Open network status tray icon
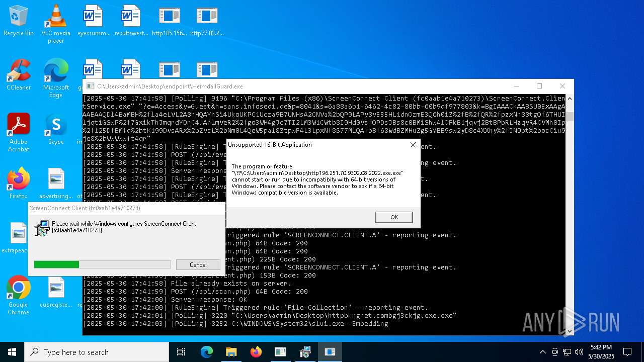Screen dimensions: 644x362 point(567,352)
